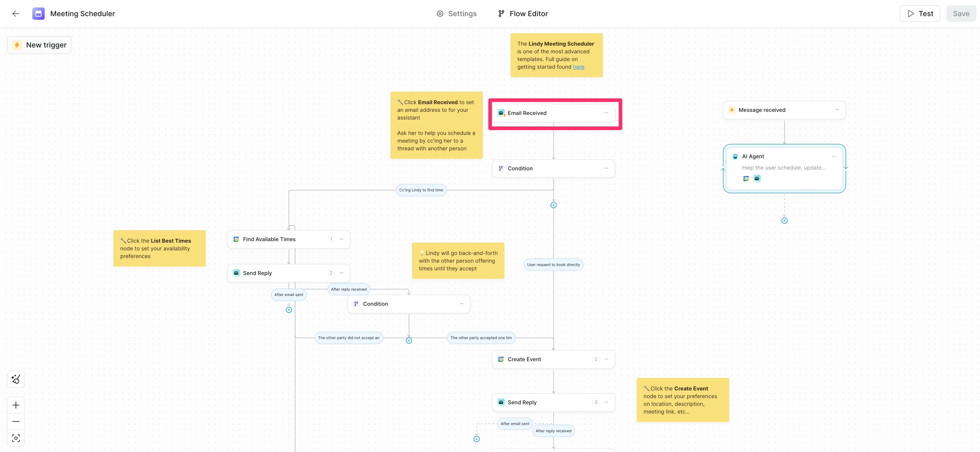Open the getting started 'here' link

[578, 67]
